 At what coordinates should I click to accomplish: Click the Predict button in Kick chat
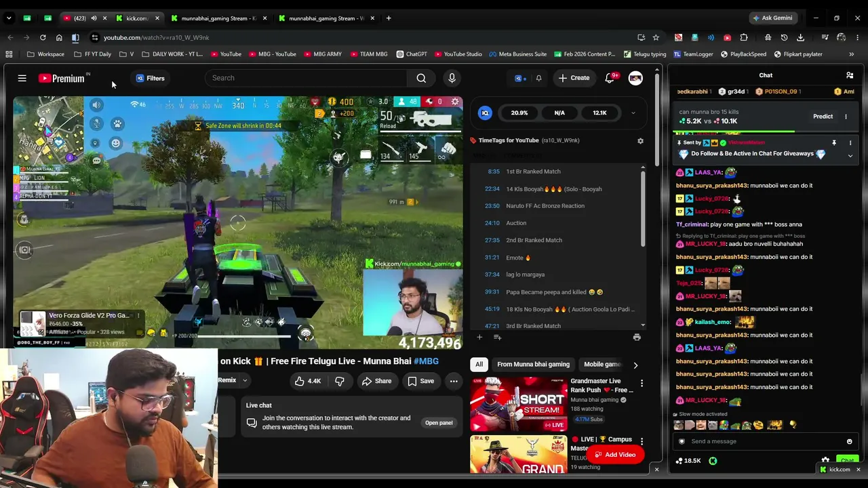823,117
